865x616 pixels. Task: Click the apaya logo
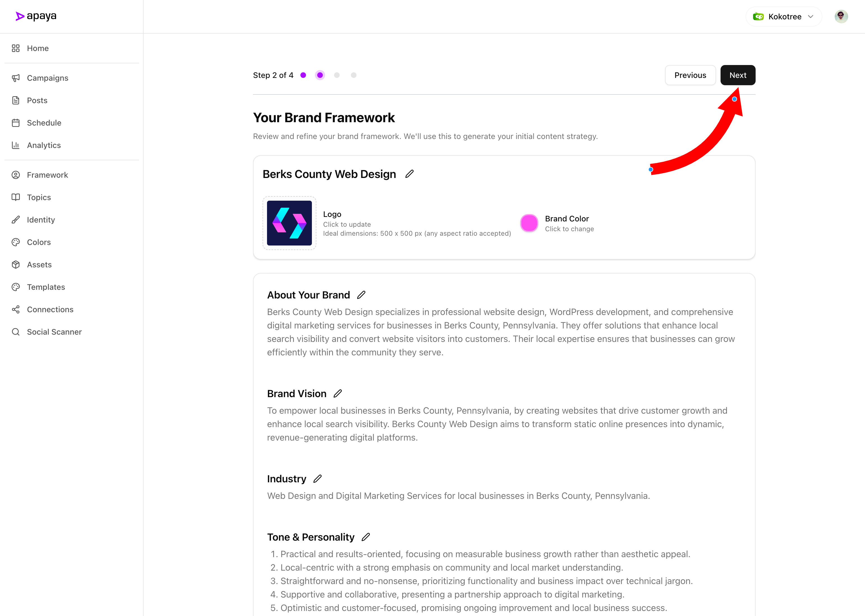36,16
